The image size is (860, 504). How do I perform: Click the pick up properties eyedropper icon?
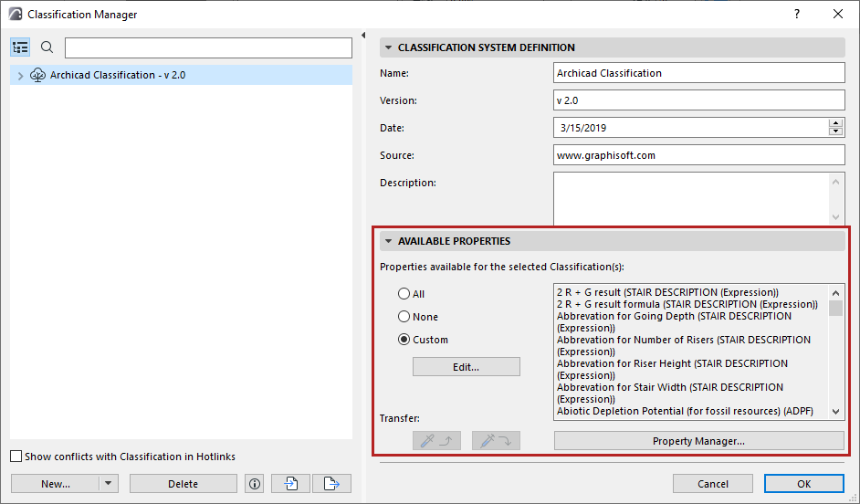click(x=436, y=440)
